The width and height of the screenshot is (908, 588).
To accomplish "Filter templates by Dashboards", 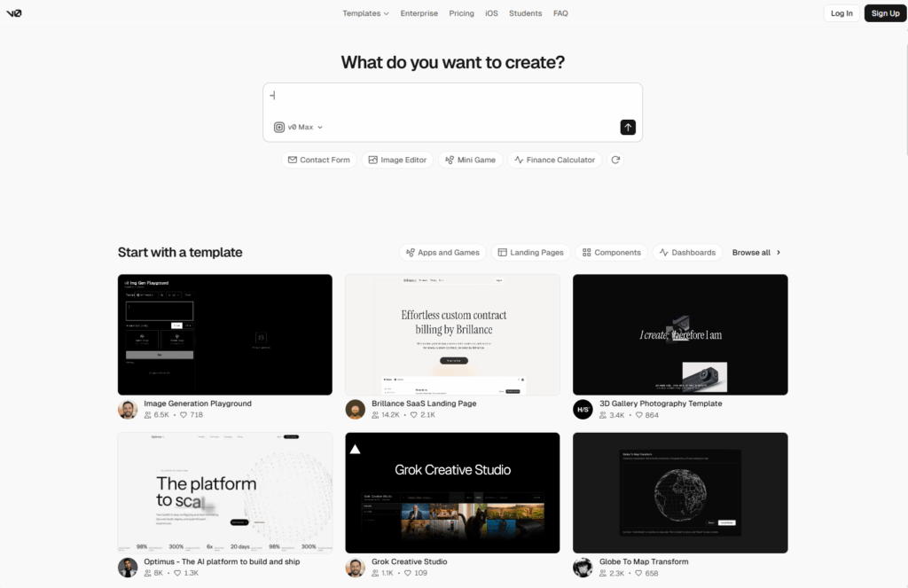I will 687,253.
